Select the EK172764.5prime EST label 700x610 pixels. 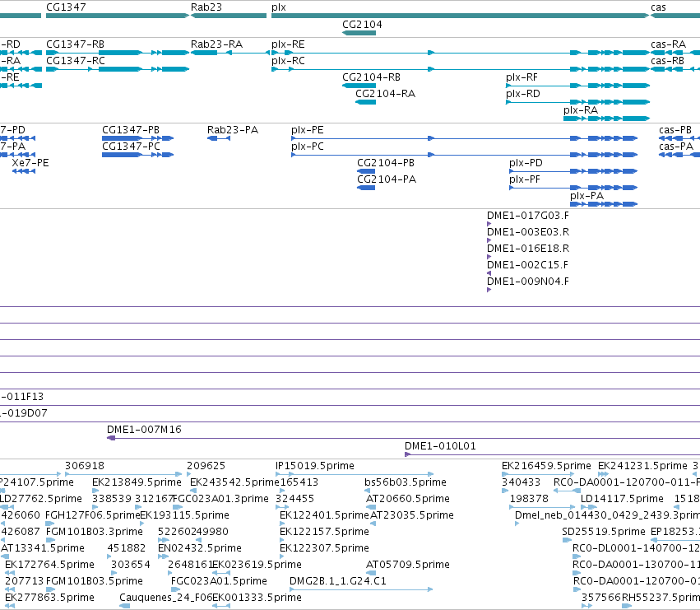(x=49, y=566)
